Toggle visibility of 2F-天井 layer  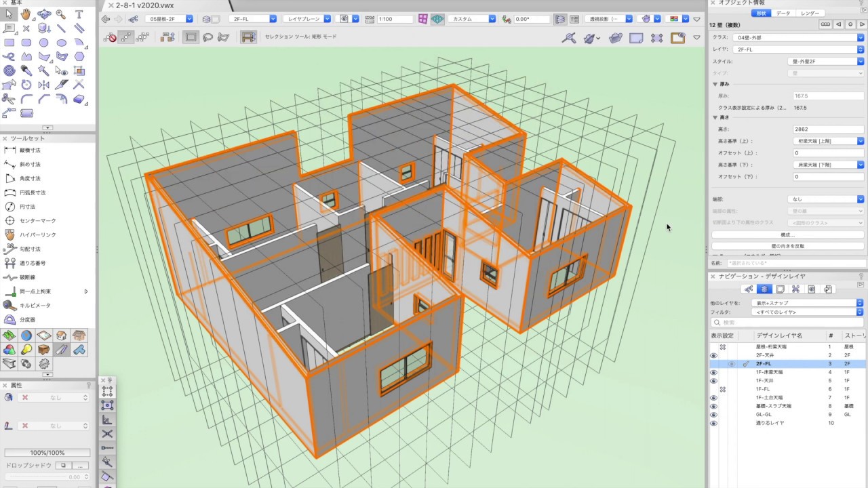click(713, 355)
